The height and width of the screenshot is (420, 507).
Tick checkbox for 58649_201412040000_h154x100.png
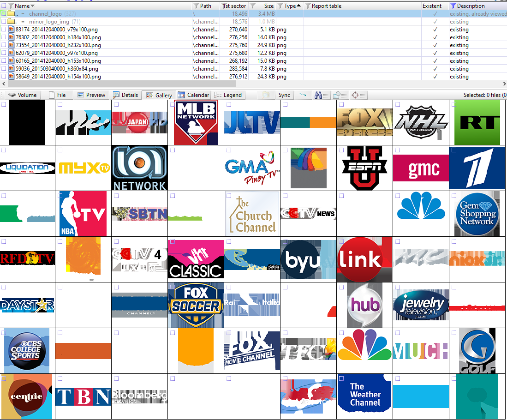pyautogui.click(x=4, y=77)
